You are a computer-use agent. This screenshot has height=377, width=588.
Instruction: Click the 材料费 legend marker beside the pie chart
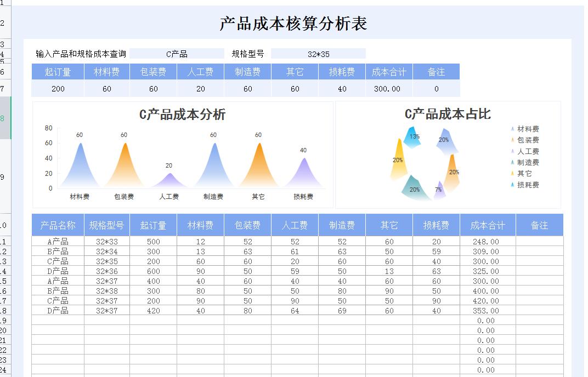[513, 128]
